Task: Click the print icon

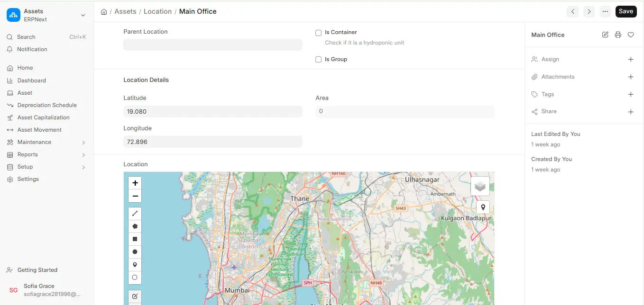Action: point(618,35)
